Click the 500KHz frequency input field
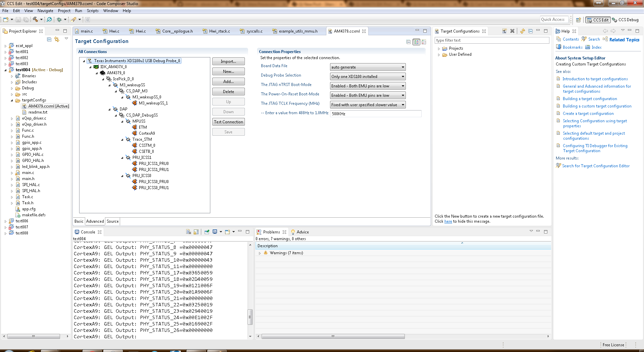644x352 pixels. (x=376, y=114)
